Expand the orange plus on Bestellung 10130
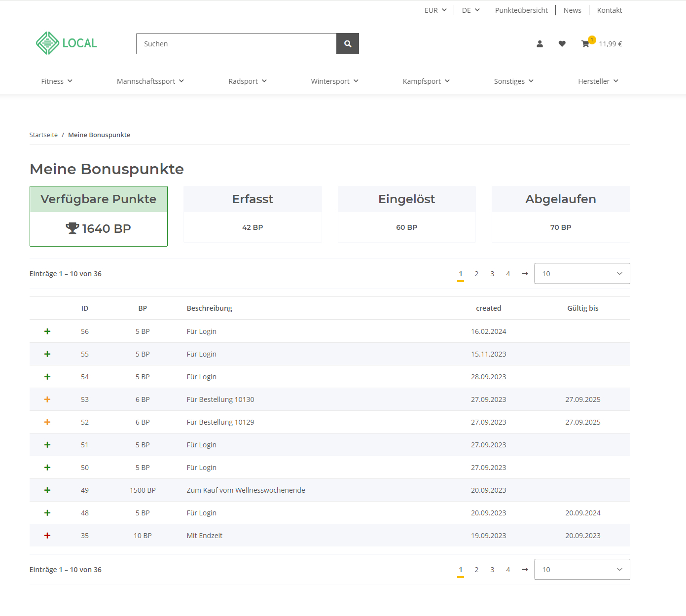Screen dimensions: 686x616 (47, 399)
